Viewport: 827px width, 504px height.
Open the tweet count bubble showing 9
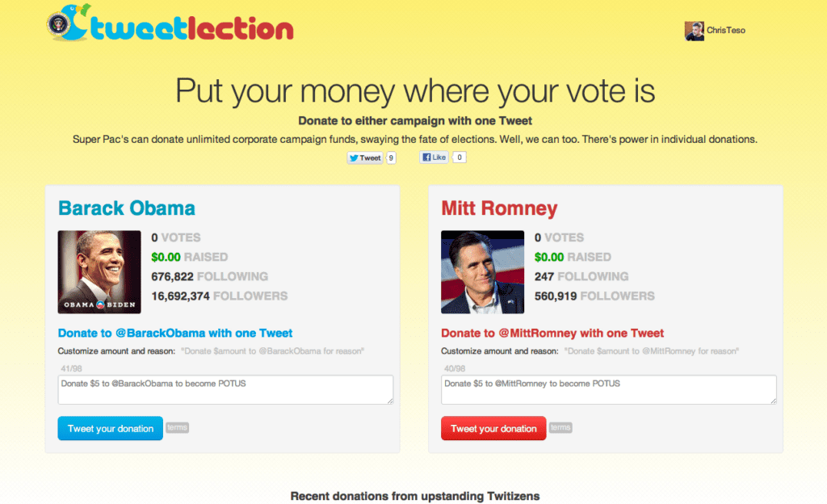pos(391,157)
